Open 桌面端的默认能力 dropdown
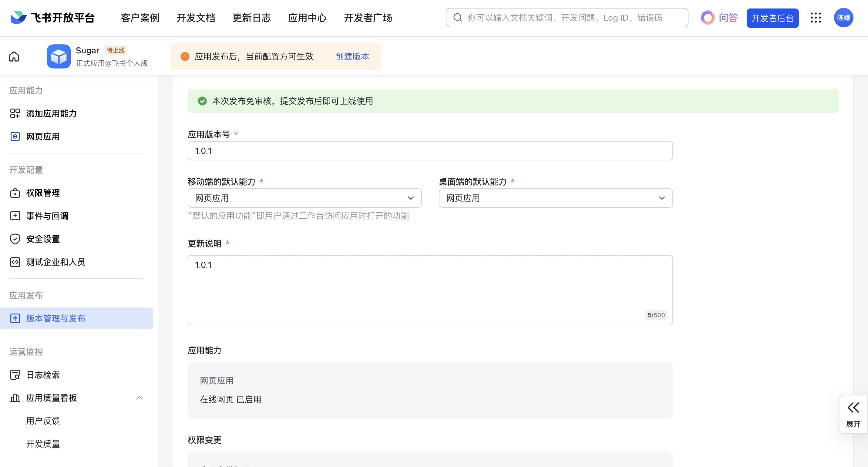This screenshot has width=868, height=467. point(556,198)
